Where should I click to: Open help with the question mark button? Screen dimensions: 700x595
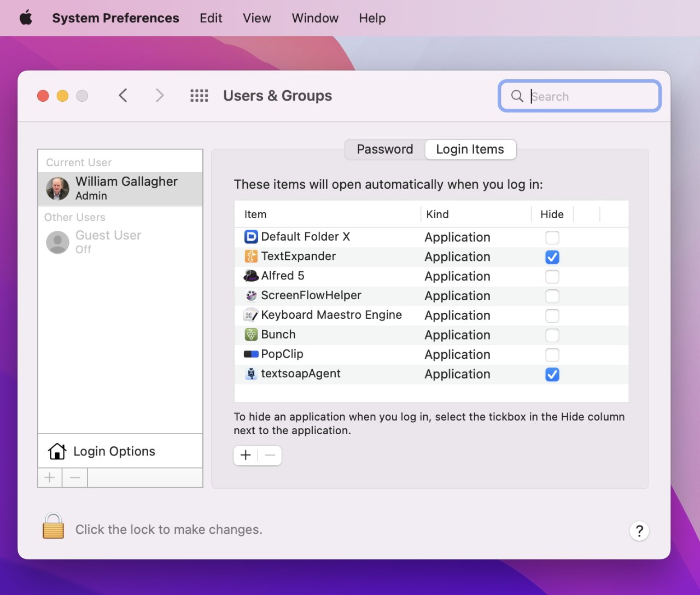coord(639,530)
